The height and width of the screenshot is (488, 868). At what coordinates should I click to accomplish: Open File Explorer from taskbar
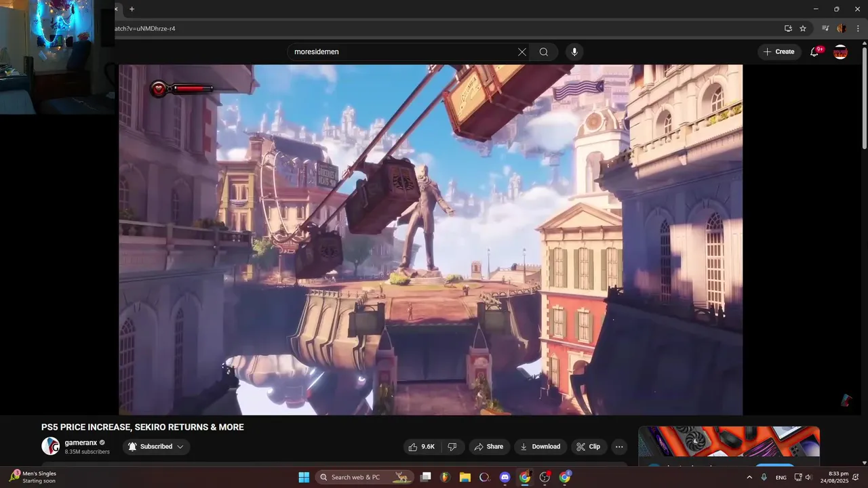coord(465,477)
